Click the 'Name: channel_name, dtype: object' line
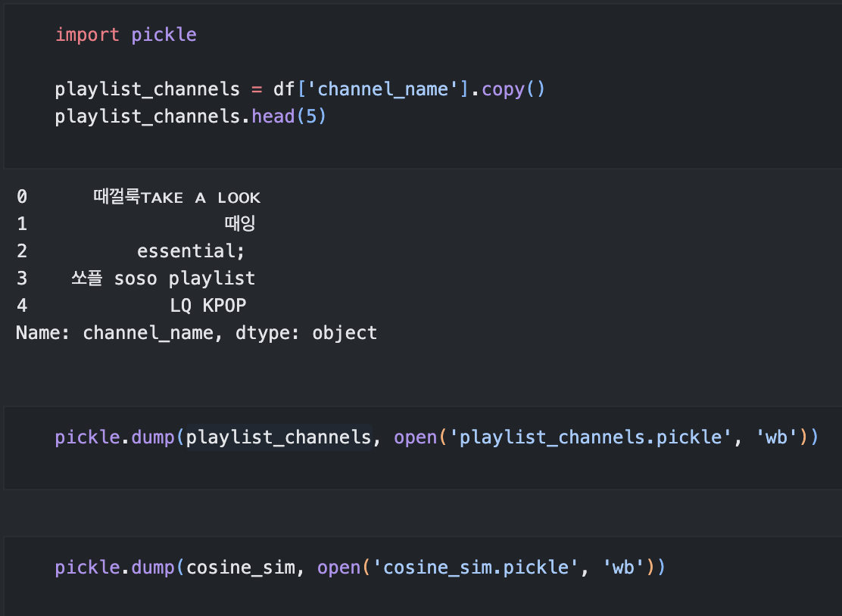This screenshot has height=616, width=842. pos(196,333)
